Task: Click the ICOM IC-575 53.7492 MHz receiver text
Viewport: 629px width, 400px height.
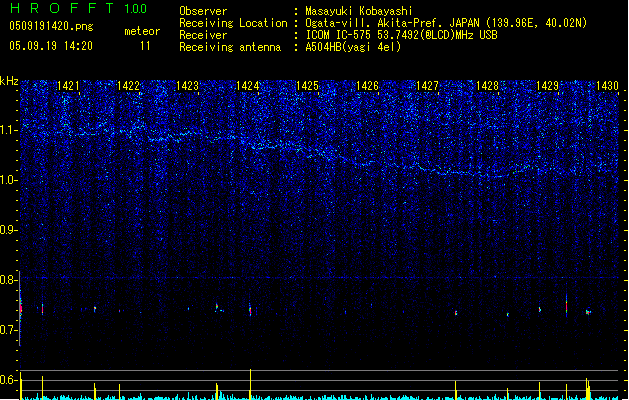Action: [402, 35]
